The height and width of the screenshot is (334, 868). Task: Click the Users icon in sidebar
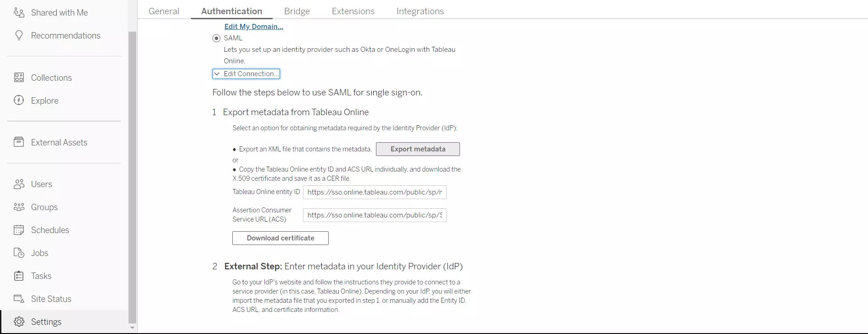point(19,184)
